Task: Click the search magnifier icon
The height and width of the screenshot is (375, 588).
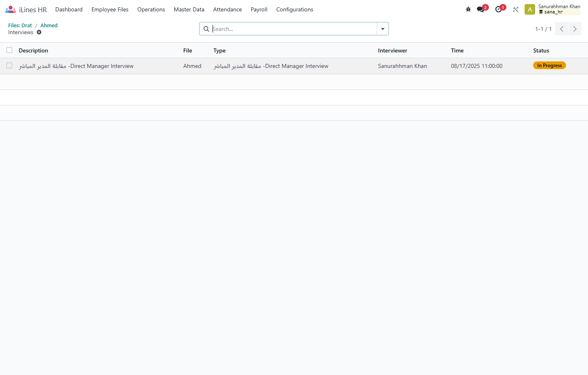Action: [x=206, y=29]
